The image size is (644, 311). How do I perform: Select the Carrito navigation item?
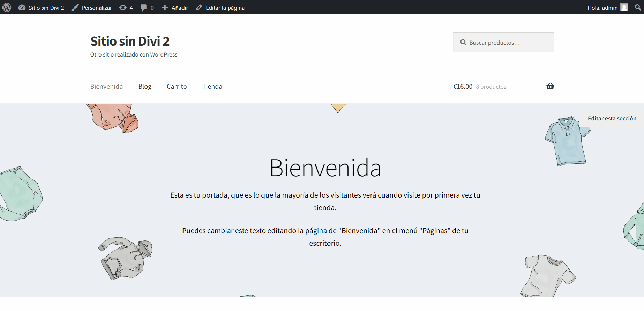pos(177,86)
